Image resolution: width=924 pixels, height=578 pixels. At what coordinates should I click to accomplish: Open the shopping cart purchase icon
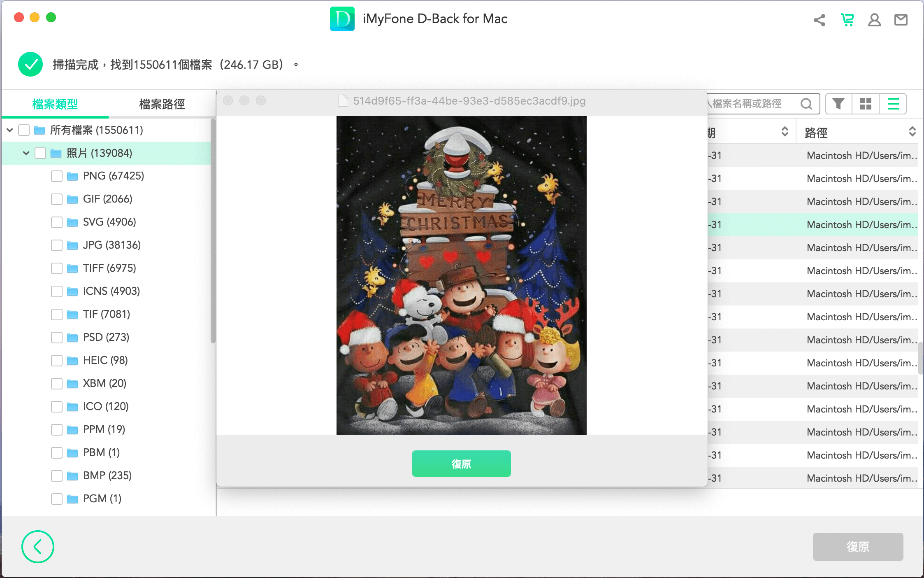847,20
